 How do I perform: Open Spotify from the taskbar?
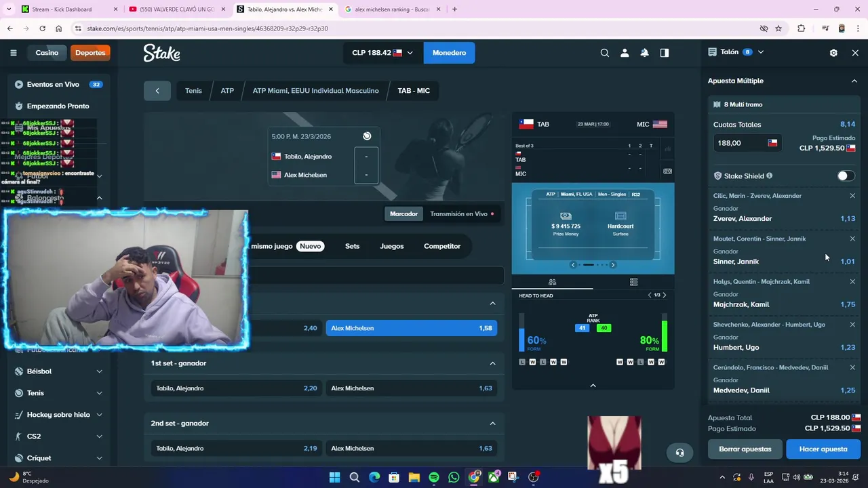[x=434, y=477]
